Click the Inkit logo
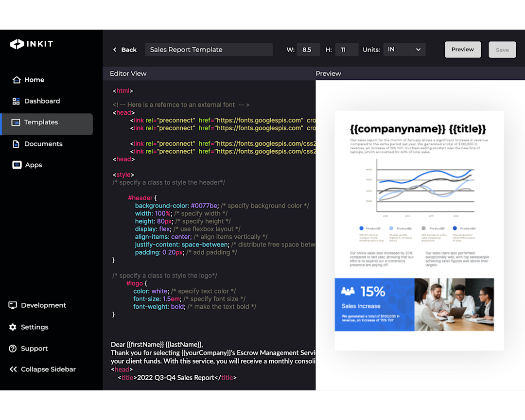 [32, 44]
